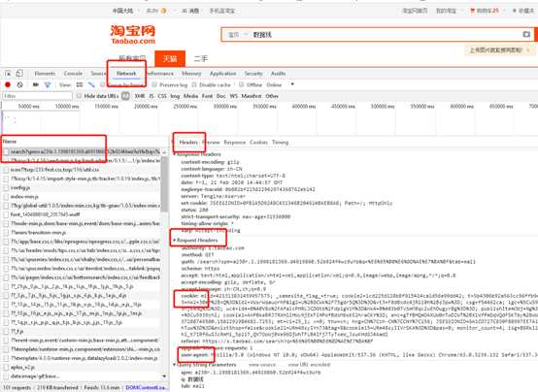Filter requests by Img type

(175, 96)
